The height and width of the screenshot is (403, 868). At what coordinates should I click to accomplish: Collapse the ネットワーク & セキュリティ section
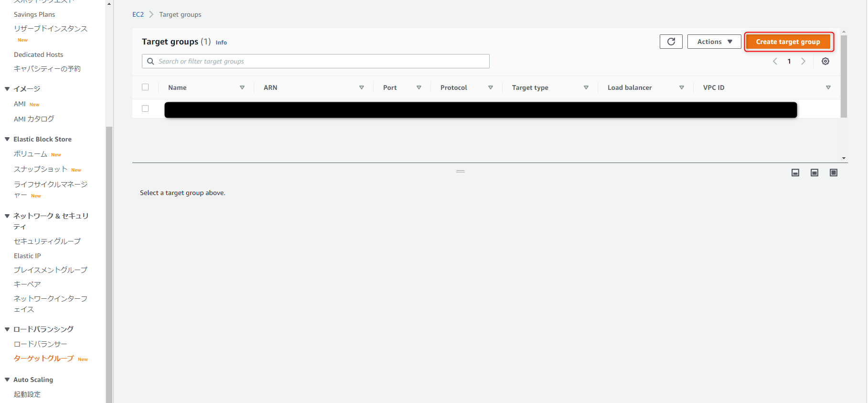tap(7, 216)
